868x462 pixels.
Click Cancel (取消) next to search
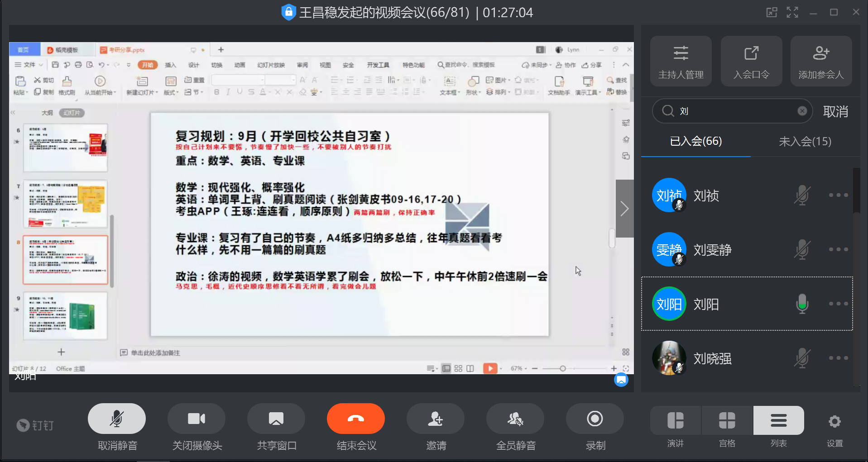coord(835,111)
